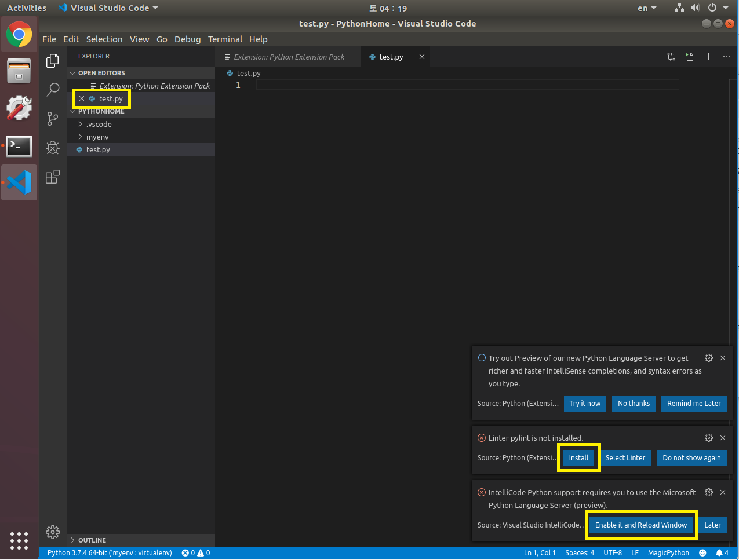
Task: Open the View menu
Action: pos(139,39)
